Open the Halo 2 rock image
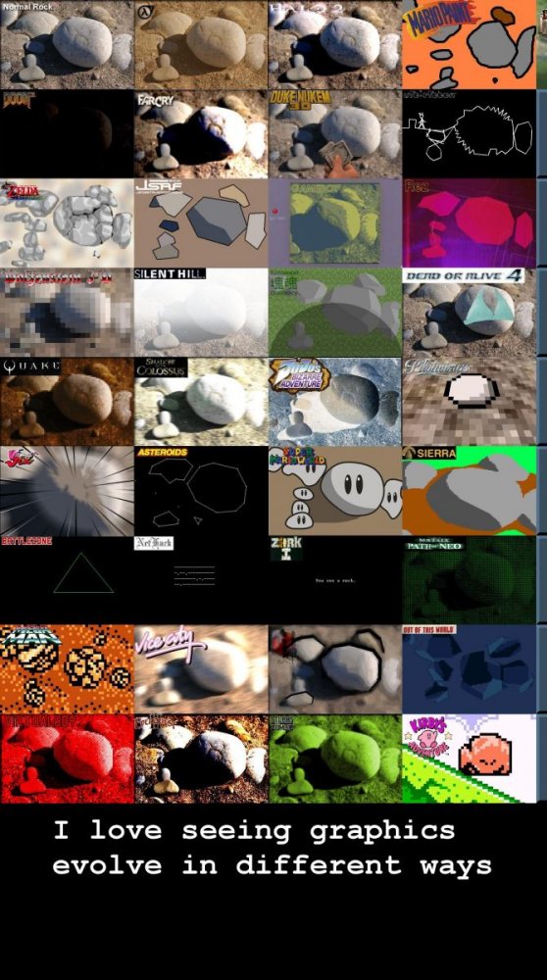 point(335,44)
